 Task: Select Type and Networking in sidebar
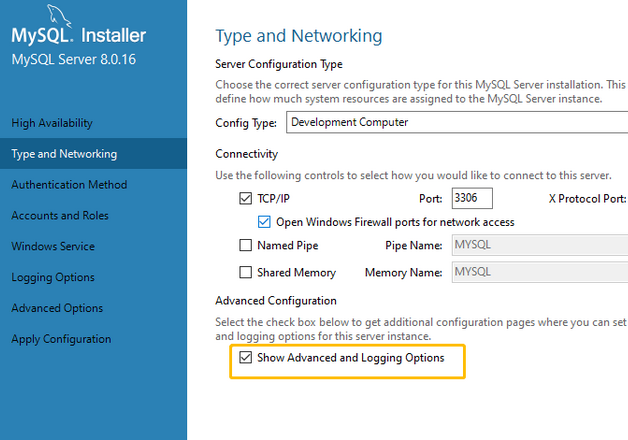click(64, 154)
